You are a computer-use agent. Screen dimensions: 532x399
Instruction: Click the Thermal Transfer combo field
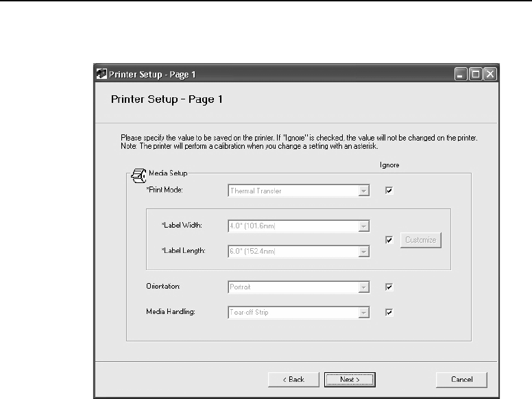(x=299, y=191)
